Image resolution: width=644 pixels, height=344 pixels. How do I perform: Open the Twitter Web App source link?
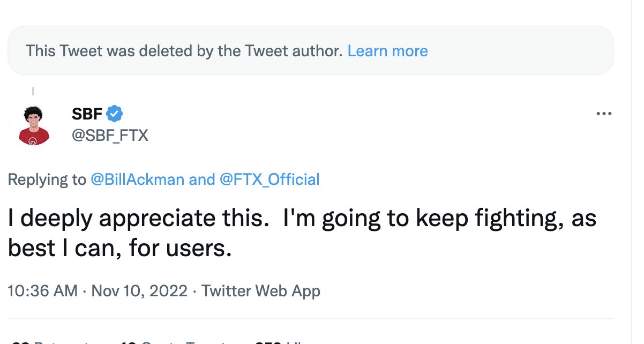click(x=261, y=291)
